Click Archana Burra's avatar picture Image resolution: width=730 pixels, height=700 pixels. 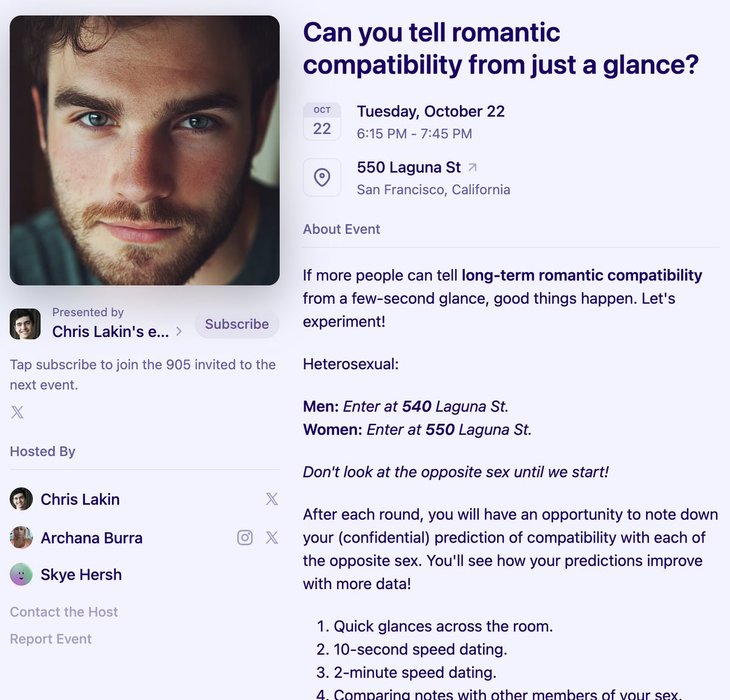(21, 537)
